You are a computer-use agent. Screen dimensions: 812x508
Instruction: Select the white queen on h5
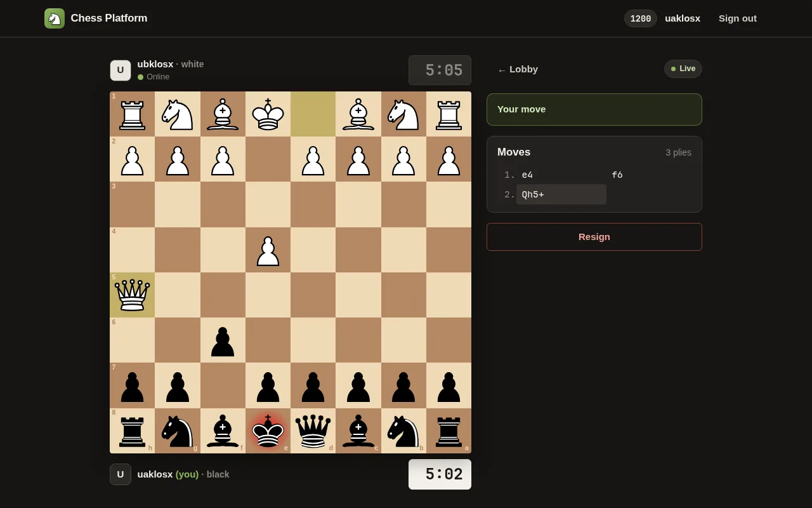pyautogui.click(x=132, y=295)
